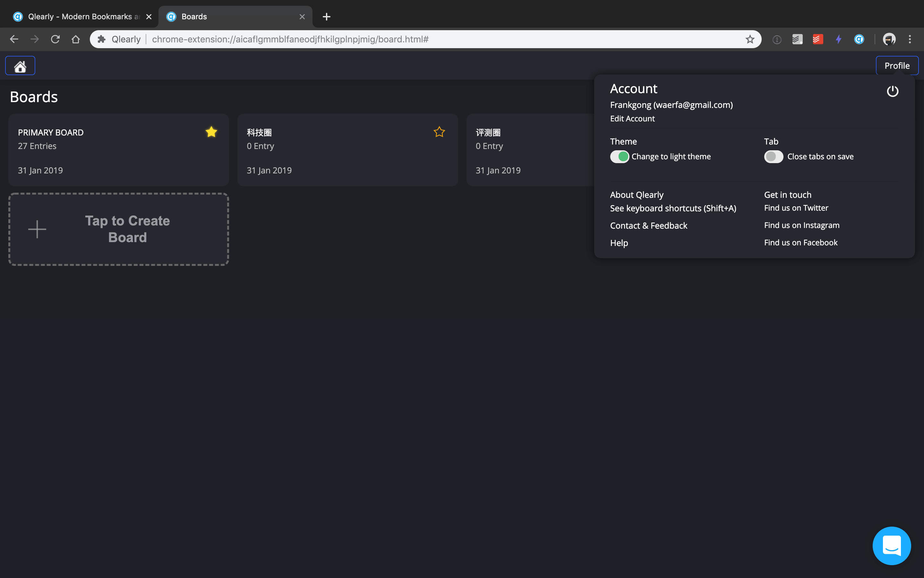Click the blue lightning bolt extension icon
924x578 pixels.
pyautogui.click(x=838, y=39)
